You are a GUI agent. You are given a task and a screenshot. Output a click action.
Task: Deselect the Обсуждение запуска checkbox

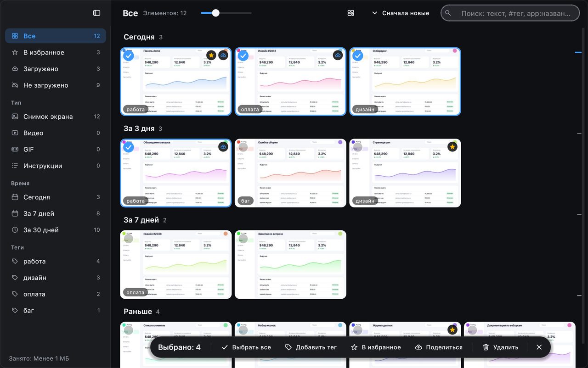tap(129, 147)
